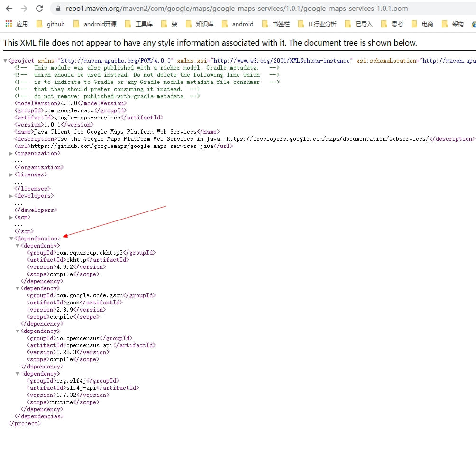476x450 pixels.
Task: Open the 电商 bookmark folder
Action: (x=422, y=24)
